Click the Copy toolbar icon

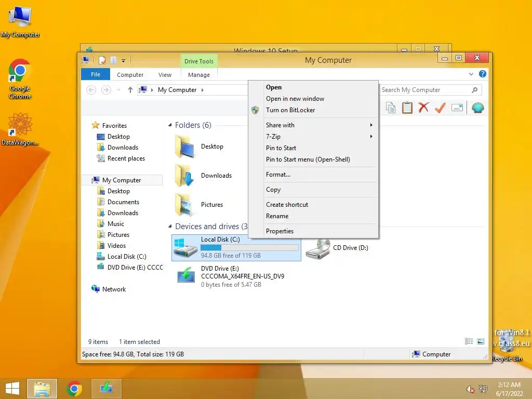coord(391,108)
